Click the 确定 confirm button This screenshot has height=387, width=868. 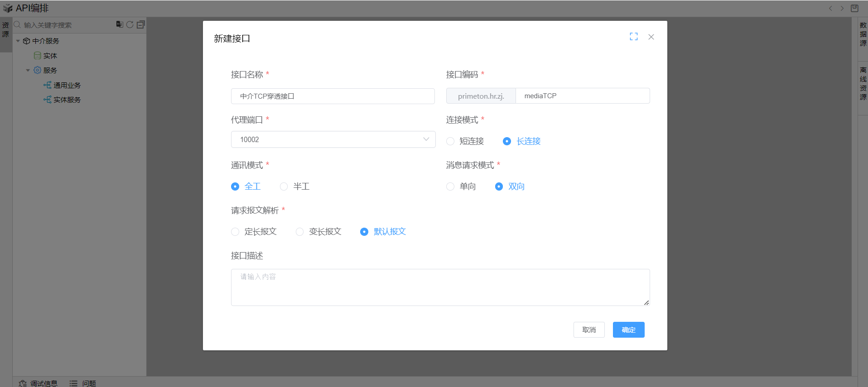(628, 330)
